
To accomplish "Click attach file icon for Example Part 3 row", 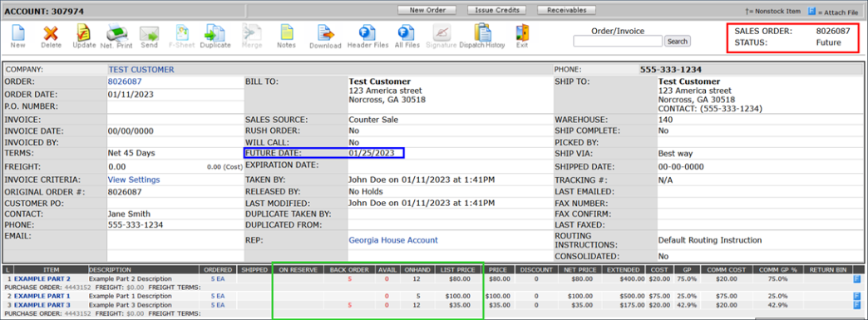I will pos(857,305).
